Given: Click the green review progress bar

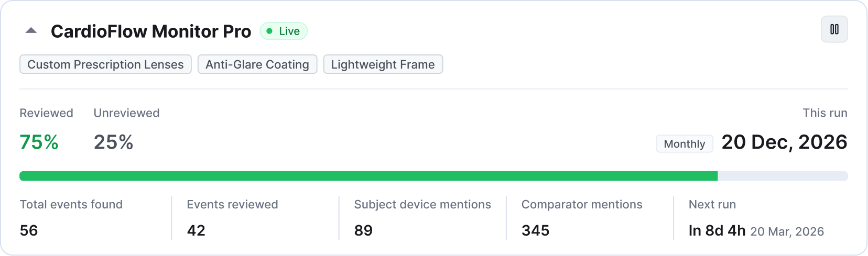Looking at the screenshot, I should [x=368, y=176].
